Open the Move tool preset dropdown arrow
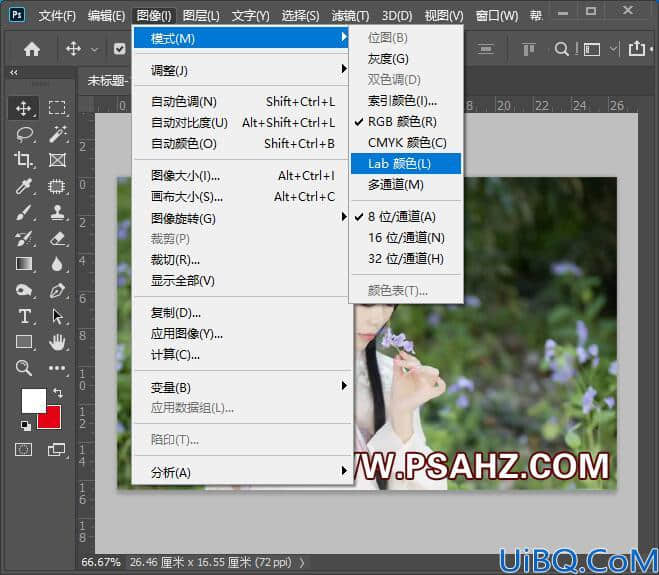 pos(95,50)
